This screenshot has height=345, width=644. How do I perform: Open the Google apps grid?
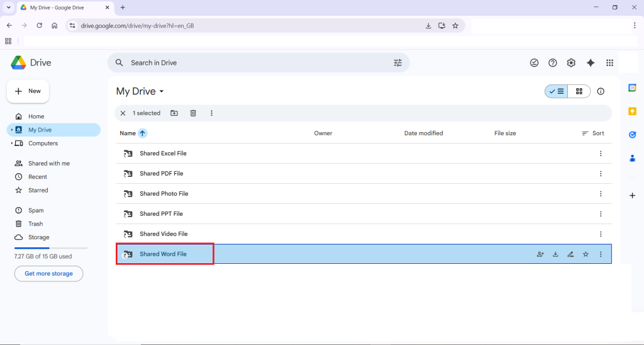[x=609, y=63]
